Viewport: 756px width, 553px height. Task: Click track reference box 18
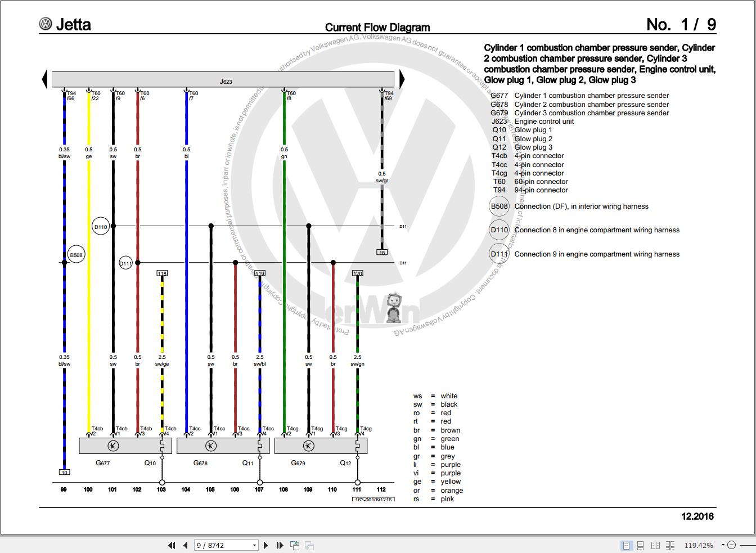(x=382, y=253)
